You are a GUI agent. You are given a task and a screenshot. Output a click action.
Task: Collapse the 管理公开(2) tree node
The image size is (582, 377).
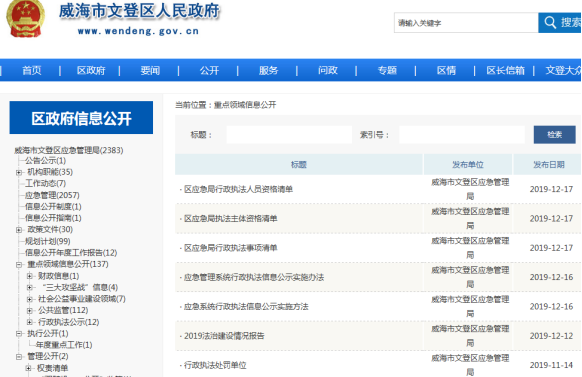click(19, 357)
